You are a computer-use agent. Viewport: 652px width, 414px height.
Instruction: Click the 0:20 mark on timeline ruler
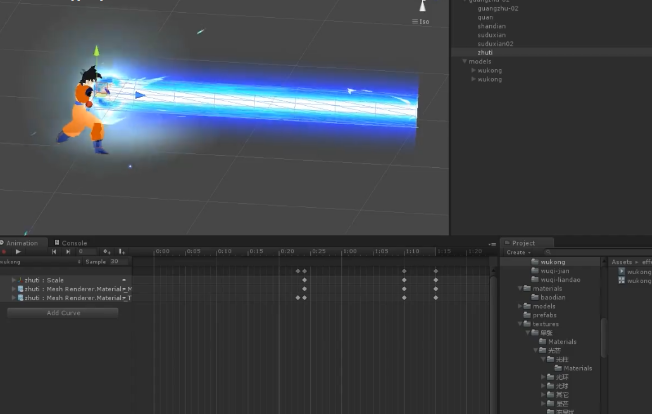[x=287, y=251]
